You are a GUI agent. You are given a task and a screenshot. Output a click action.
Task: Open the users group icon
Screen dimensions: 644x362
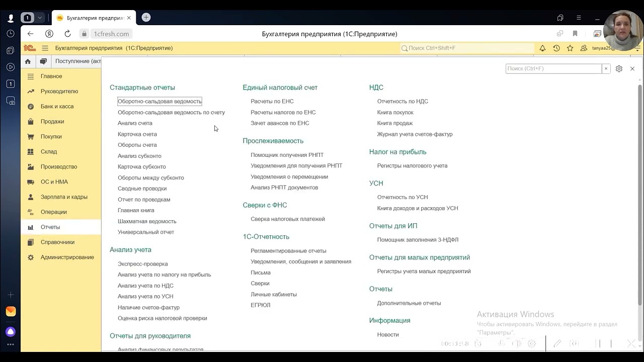[x=584, y=48]
